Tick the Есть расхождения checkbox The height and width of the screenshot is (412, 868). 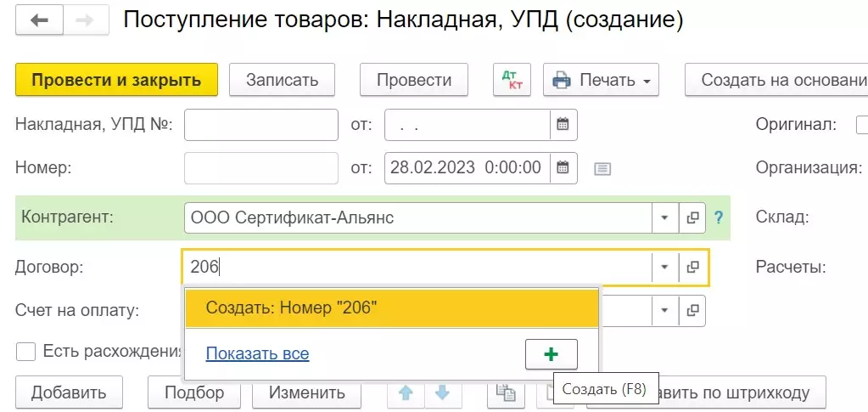[x=26, y=352]
